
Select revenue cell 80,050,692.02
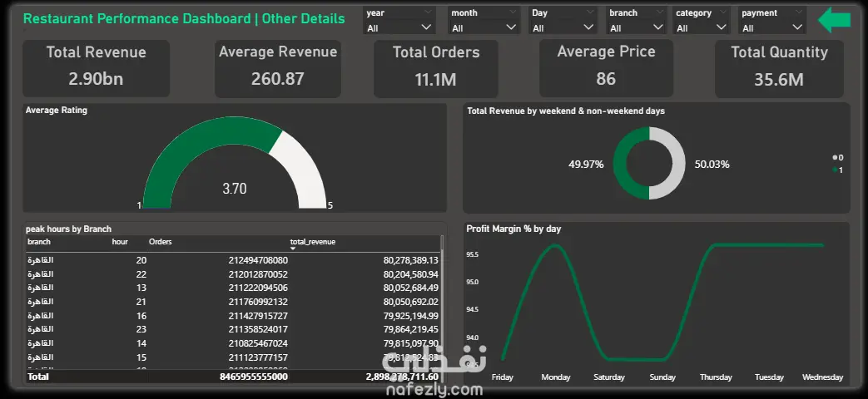(x=410, y=302)
